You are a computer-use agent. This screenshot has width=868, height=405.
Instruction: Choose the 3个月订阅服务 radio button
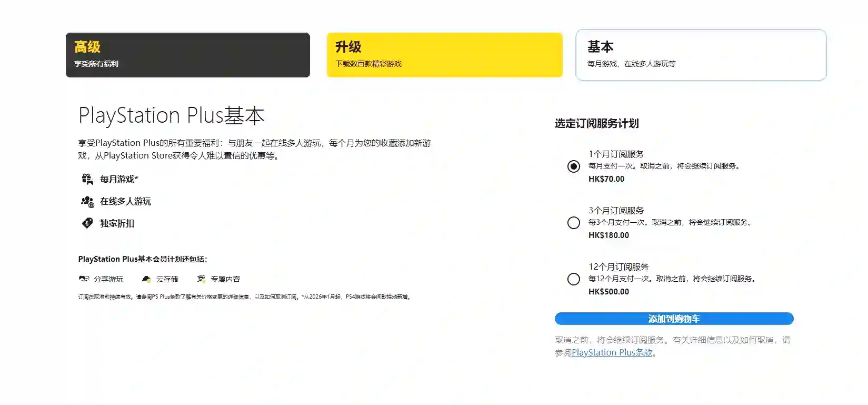[x=574, y=223]
